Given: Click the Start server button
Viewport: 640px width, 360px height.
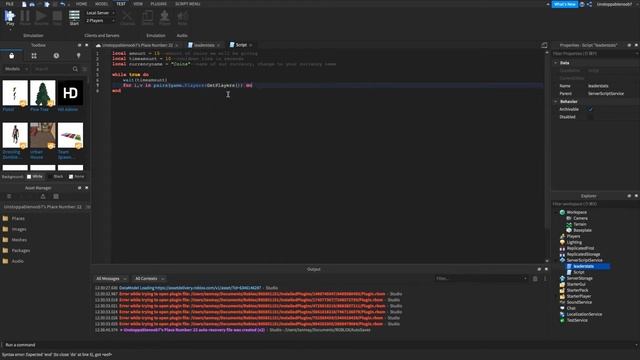Looking at the screenshot, I should (74, 18).
